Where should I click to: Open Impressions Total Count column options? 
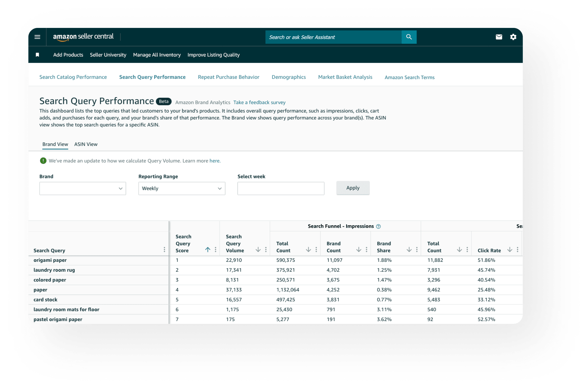(x=316, y=250)
